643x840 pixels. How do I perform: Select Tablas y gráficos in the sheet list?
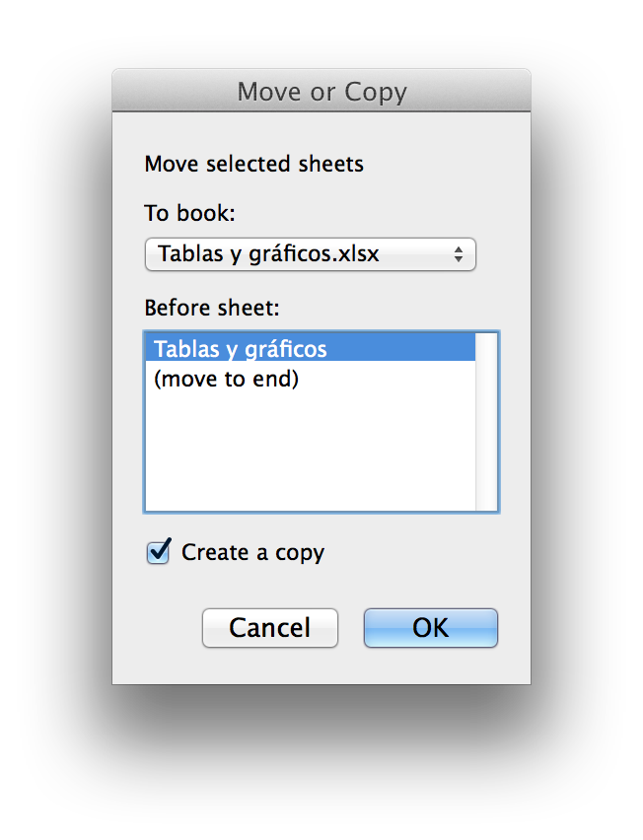coord(241,349)
